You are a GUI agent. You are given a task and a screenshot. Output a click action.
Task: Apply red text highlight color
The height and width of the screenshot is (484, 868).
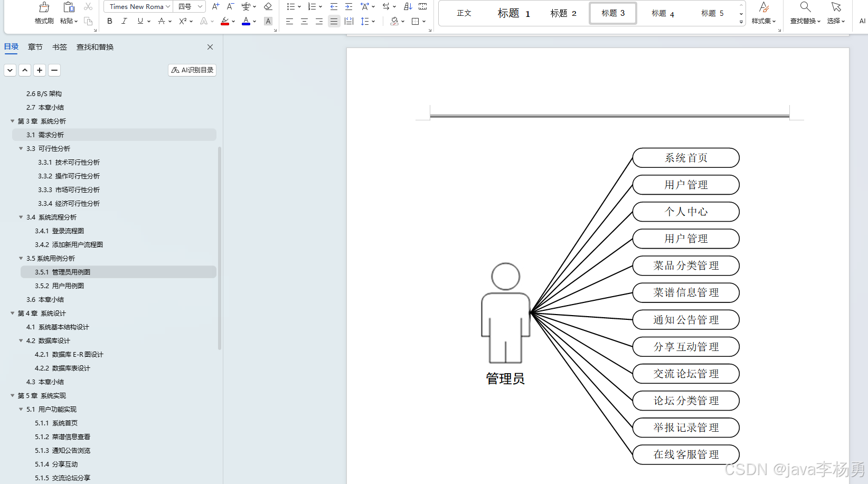pyautogui.click(x=225, y=21)
